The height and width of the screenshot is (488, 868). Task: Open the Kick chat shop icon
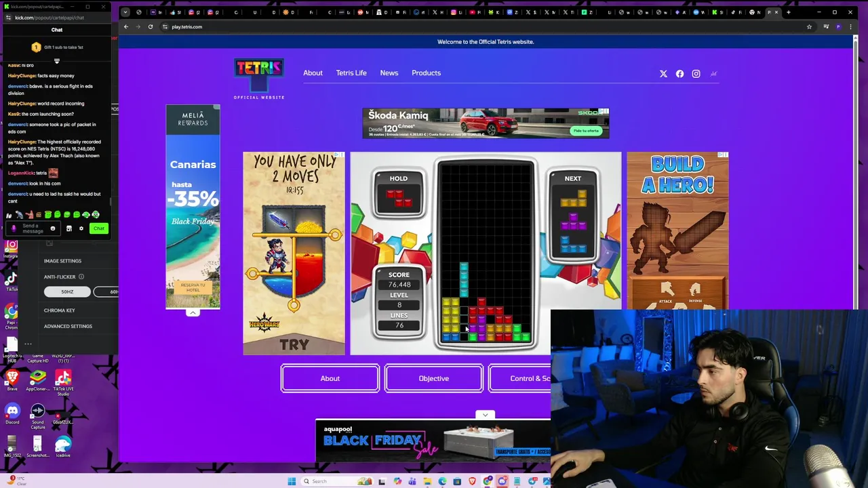(68, 228)
